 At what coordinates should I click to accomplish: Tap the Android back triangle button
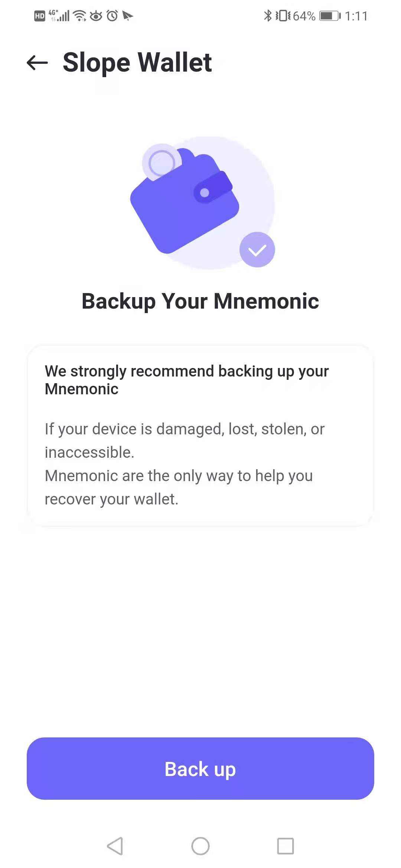coord(115,846)
